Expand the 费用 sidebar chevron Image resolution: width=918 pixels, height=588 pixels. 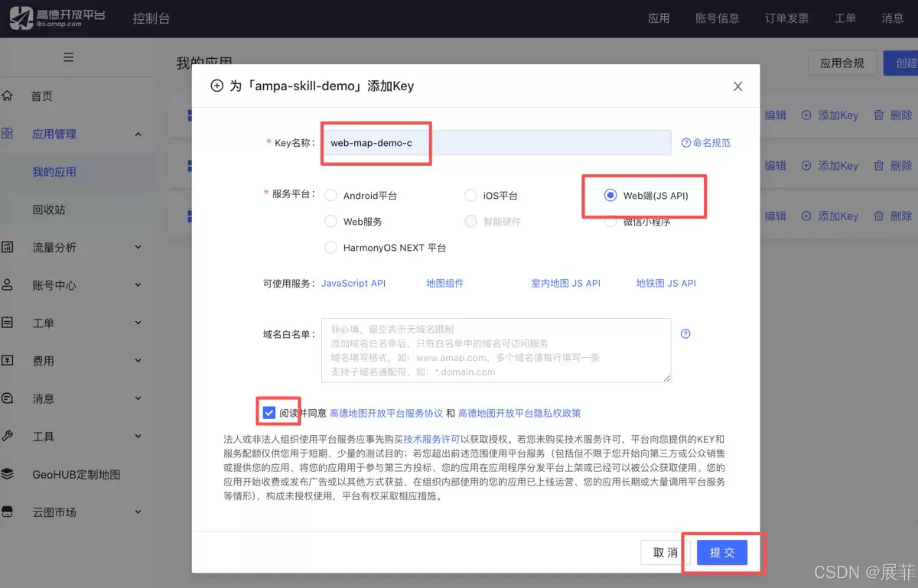pyautogui.click(x=138, y=360)
